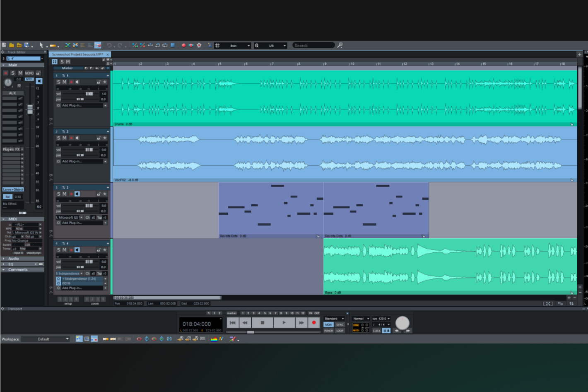This screenshot has width=588, height=392.
Task: Click the transport Record button
Action: point(314,322)
